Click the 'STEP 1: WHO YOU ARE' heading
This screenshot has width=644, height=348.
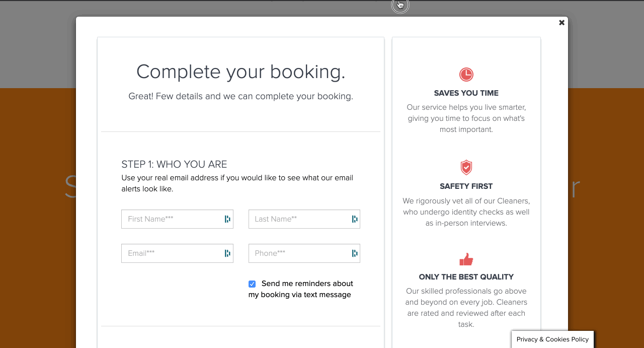[x=174, y=165]
